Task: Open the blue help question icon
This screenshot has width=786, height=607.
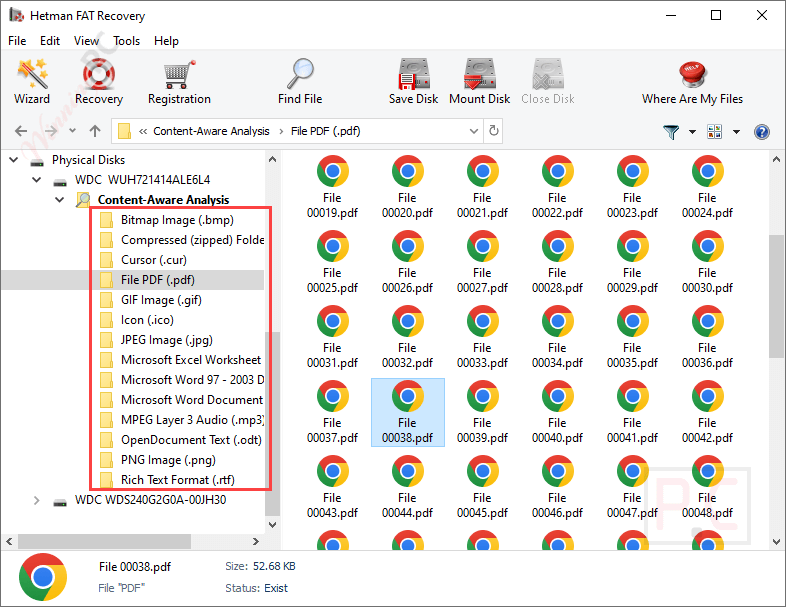Action: click(x=761, y=132)
